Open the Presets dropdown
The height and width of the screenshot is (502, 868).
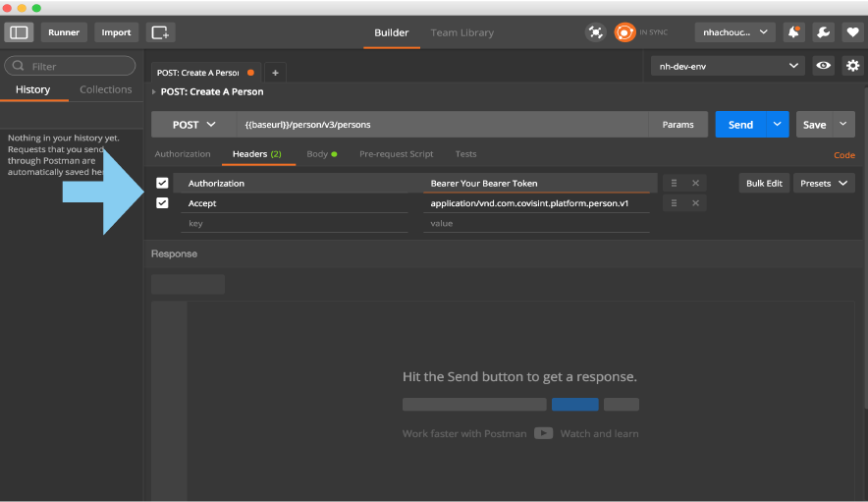[824, 183]
